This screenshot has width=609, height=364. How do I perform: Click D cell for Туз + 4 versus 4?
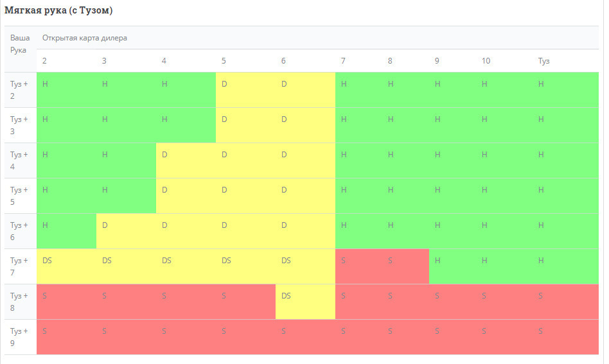click(186, 160)
